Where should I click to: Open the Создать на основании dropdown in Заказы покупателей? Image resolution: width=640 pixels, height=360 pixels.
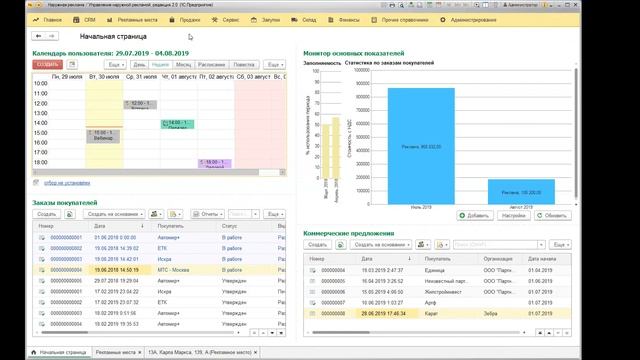114,214
